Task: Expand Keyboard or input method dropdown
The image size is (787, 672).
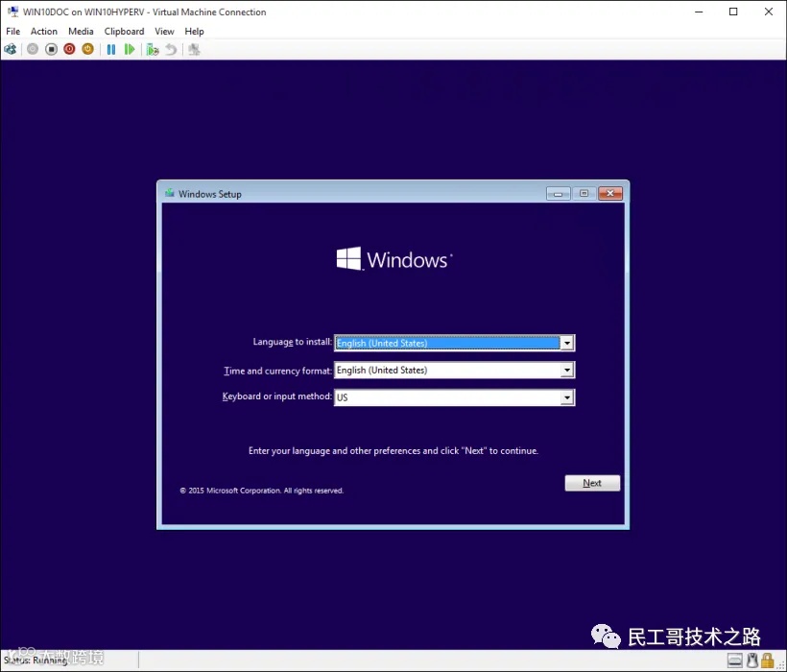Action: (567, 397)
